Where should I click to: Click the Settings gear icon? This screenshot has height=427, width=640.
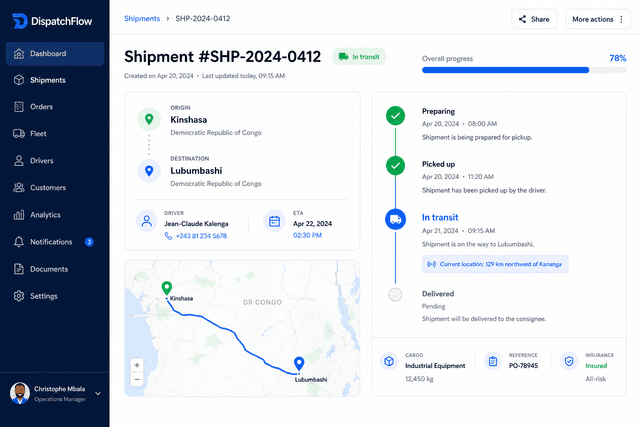tap(19, 296)
